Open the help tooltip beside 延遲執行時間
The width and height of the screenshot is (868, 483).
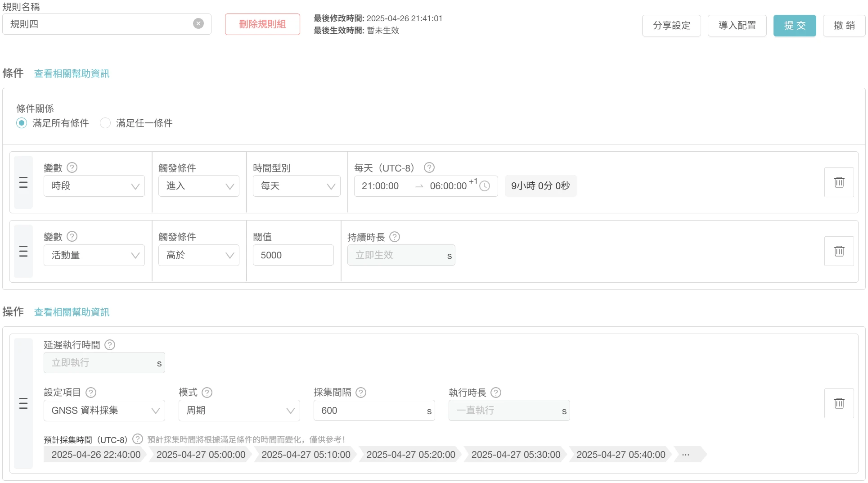coord(110,345)
